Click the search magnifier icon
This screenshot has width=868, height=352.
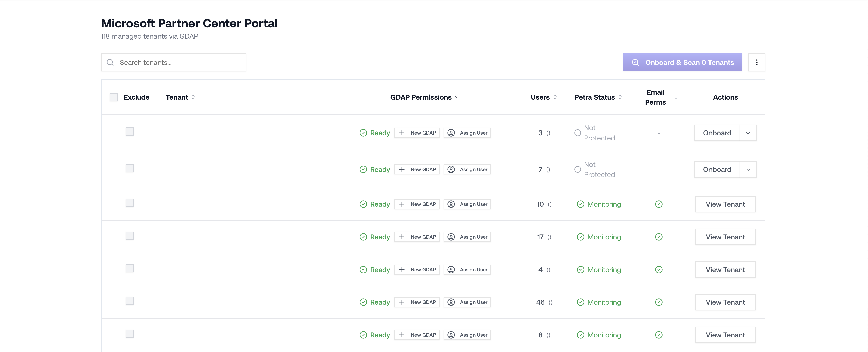[x=110, y=62]
